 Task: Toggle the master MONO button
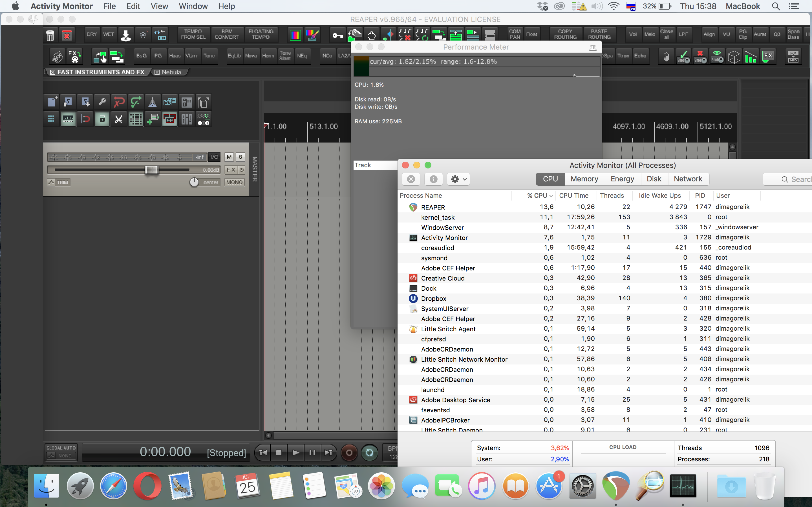pyautogui.click(x=234, y=182)
